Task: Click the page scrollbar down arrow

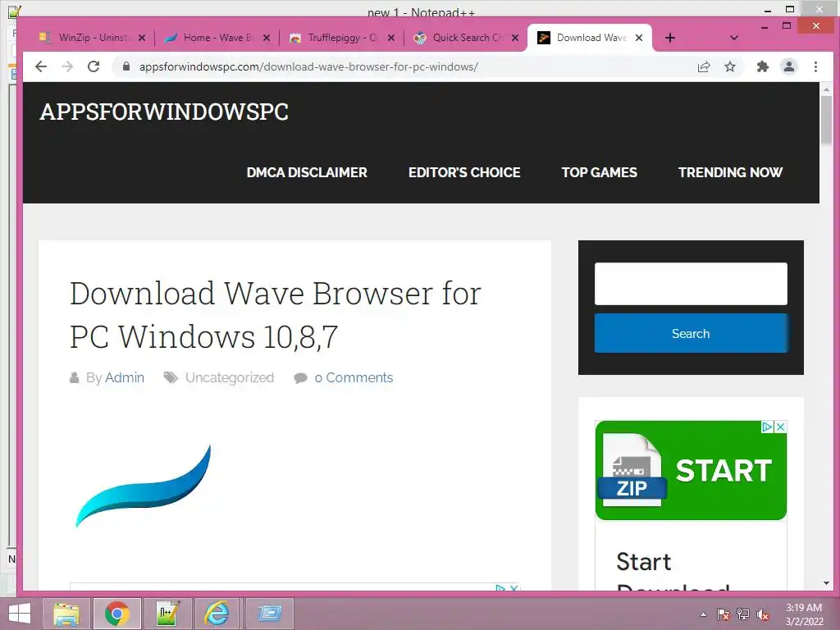Action: click(826, 583)
